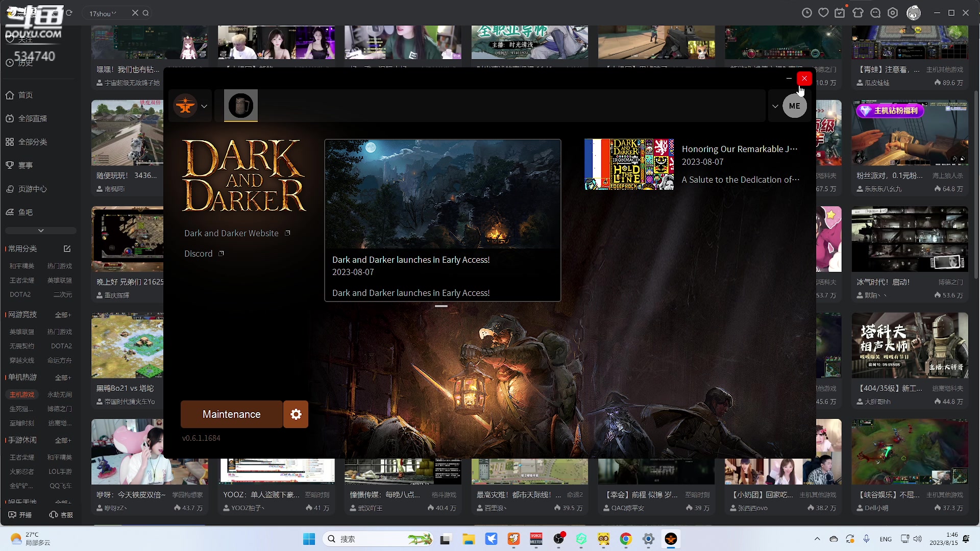The image size is (980, 551).
Task: Open the 塔科夫相声大师 stream thumbnail
Action: click(910, 345)
